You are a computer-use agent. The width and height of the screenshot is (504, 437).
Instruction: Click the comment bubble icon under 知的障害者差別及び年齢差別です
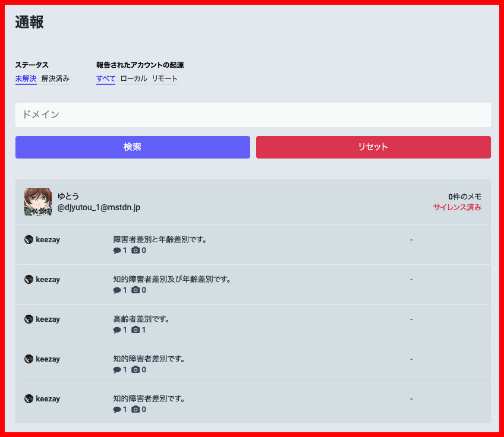pyautogui.click(x=117, y=290)
